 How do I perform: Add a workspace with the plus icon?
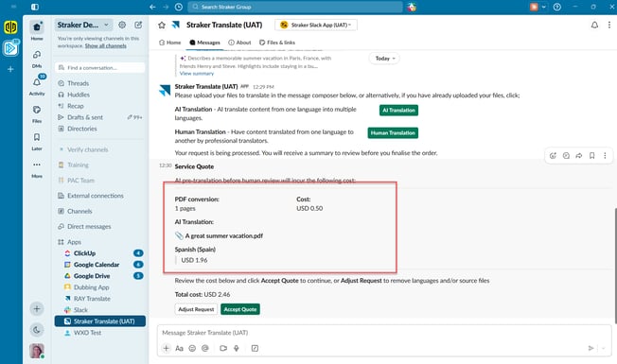[x=10, y=69]
